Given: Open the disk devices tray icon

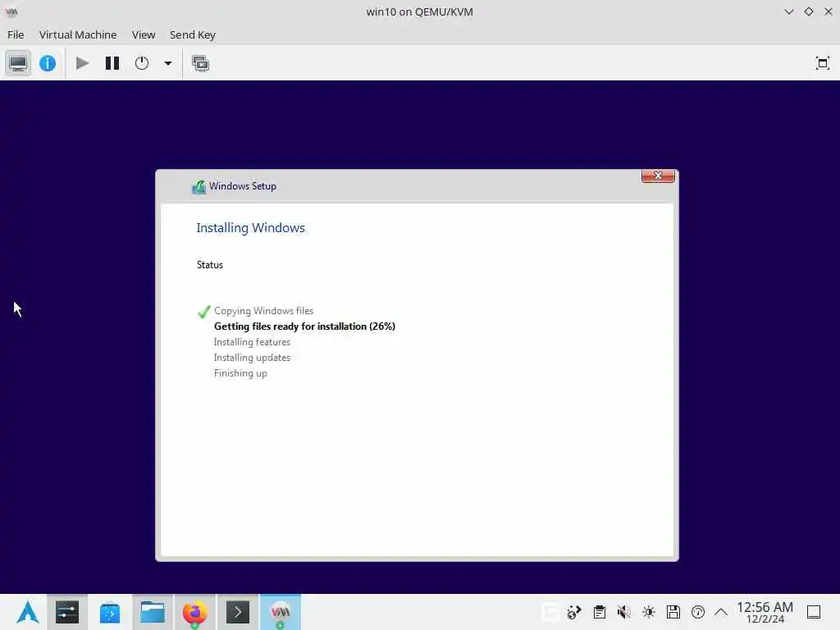Looking at the screenshot, I should point(673,612).
